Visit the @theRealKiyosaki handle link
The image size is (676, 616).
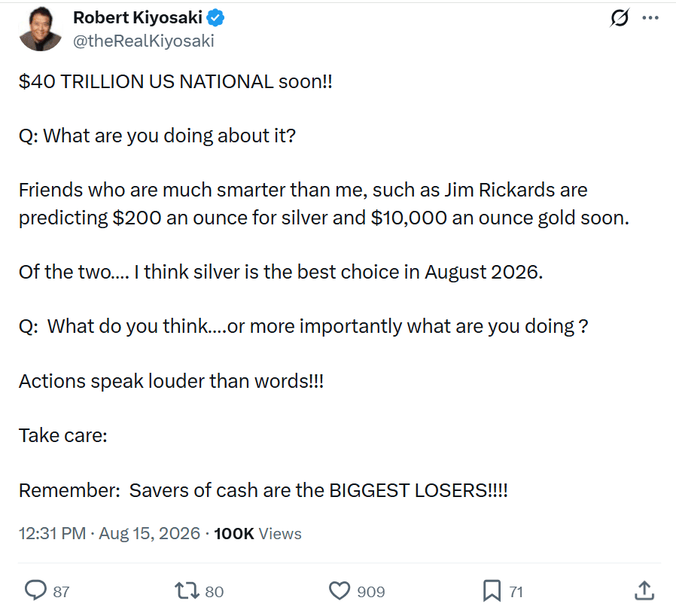click(144, 41)
